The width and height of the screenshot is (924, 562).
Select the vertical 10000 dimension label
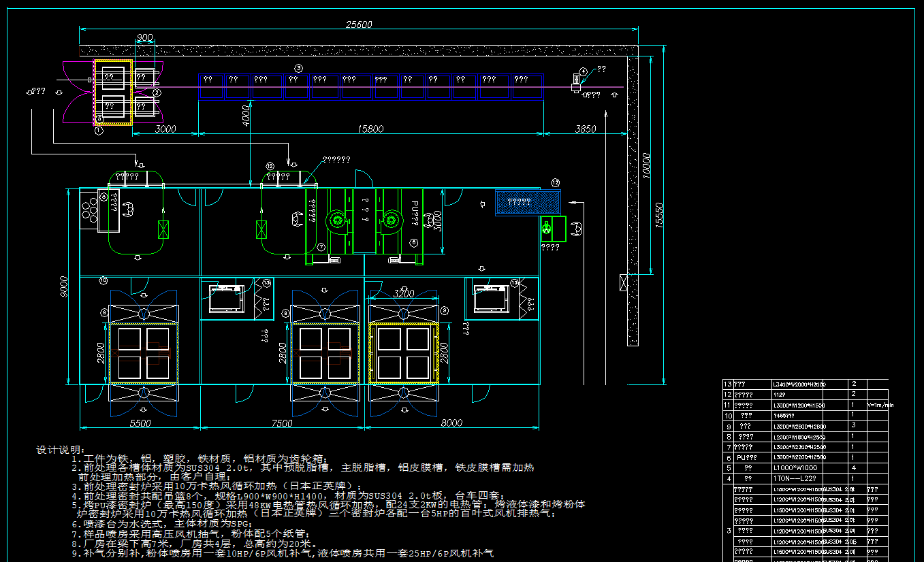coord(646,165)
